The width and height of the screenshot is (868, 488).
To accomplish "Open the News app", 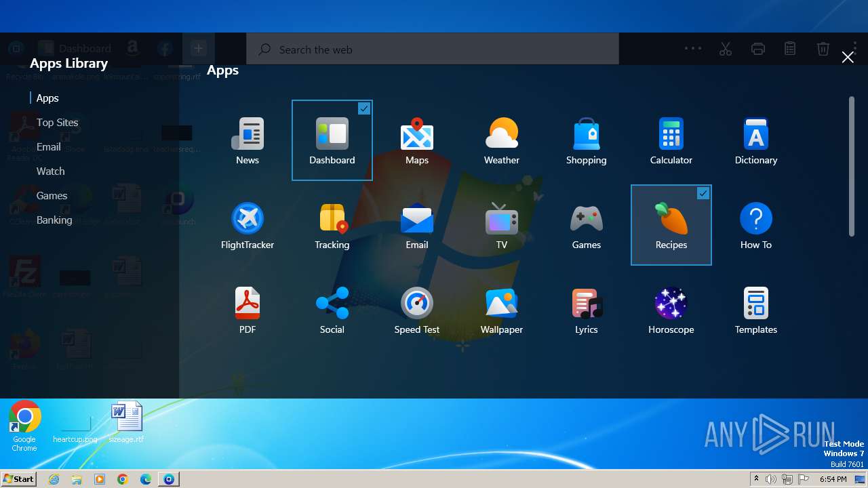I will pos(248,140).
